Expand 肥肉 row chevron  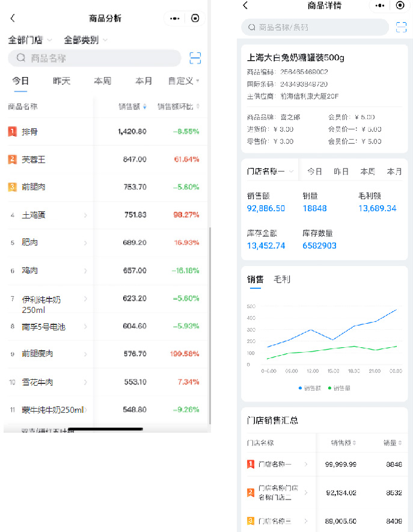tap(85, 243)
